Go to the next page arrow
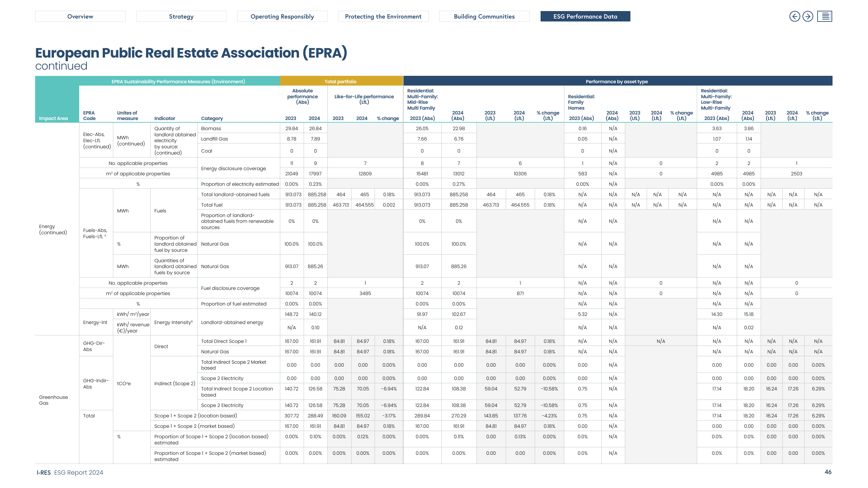 pos(807,16)
